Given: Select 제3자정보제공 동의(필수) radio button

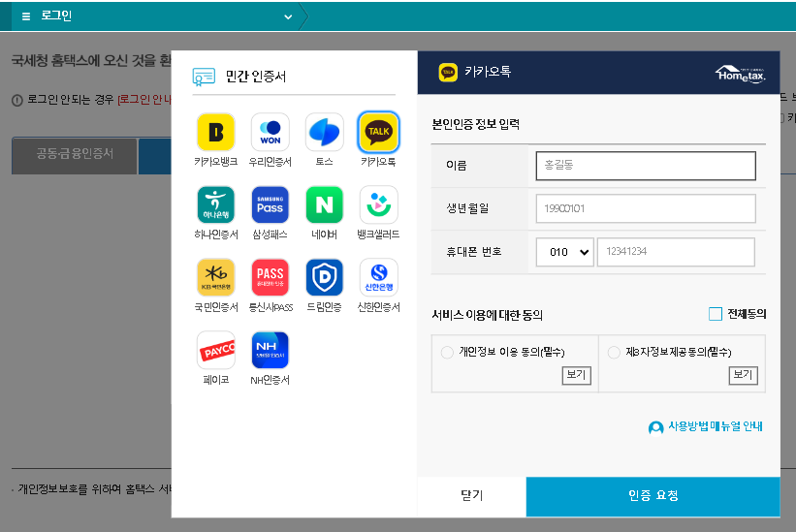Looking at the screenshot, I should pos(614,352).
